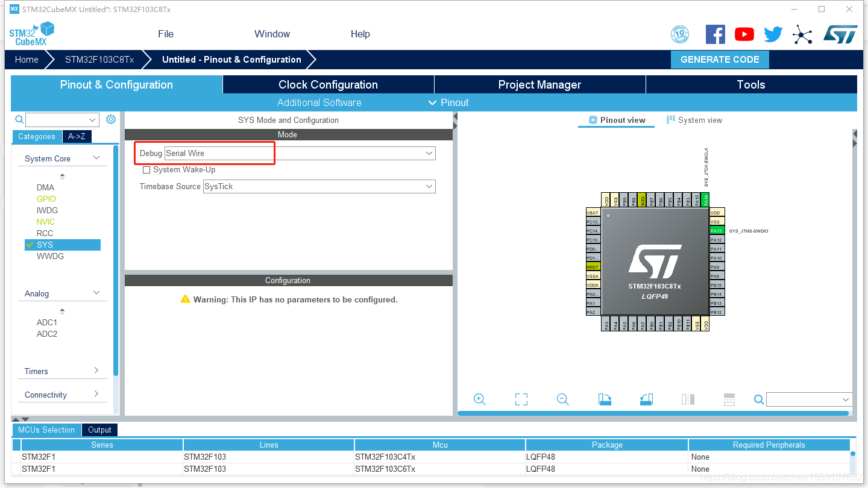Switch to System view
The height and width of the screenshot is (488, 868).
pyautogui.click(x=694, y=120)
